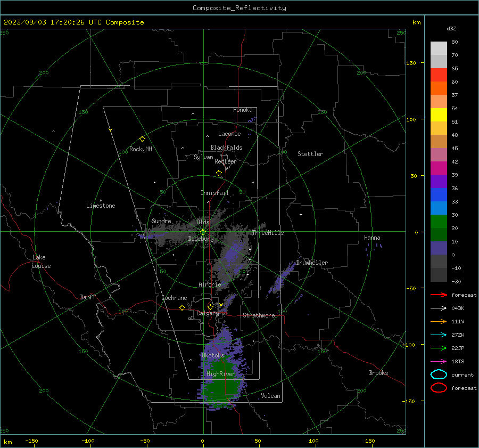Click the Vulcan town label

click(270, 396)
